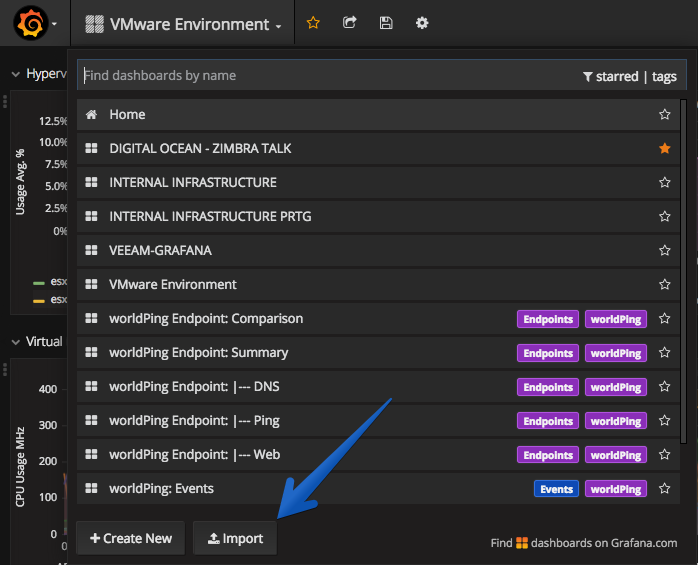
Task: Click the dashboard list scrollbar
Action: coord(683,272)
